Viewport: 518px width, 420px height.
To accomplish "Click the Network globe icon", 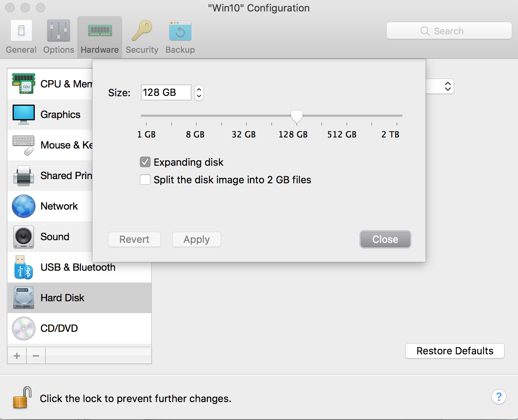I will point(24,206).
